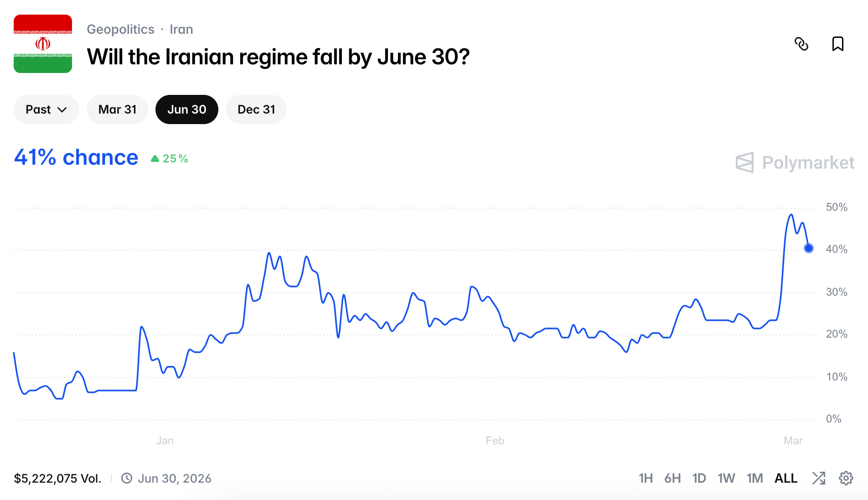Set chart range to 1D

point(699,478)
